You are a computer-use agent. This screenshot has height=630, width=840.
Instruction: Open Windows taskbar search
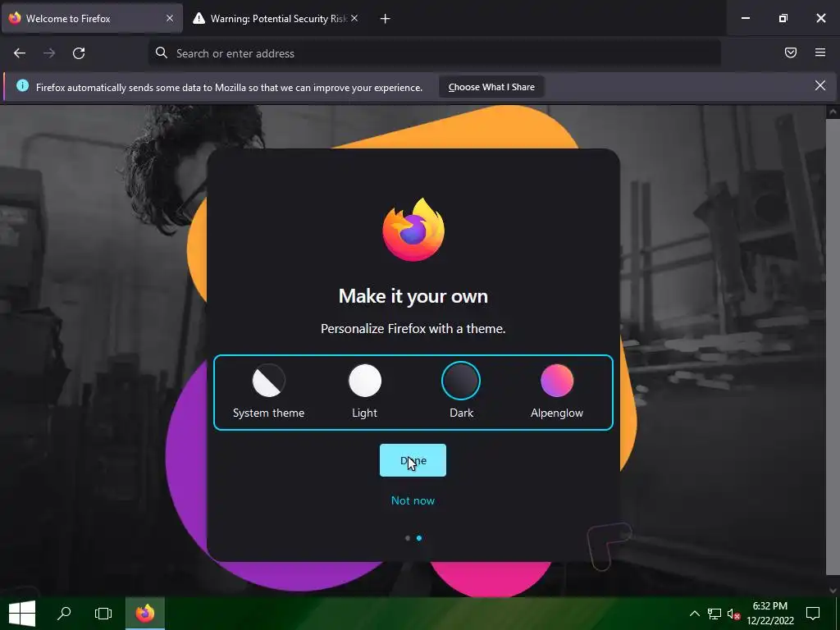tap(64, 614)
